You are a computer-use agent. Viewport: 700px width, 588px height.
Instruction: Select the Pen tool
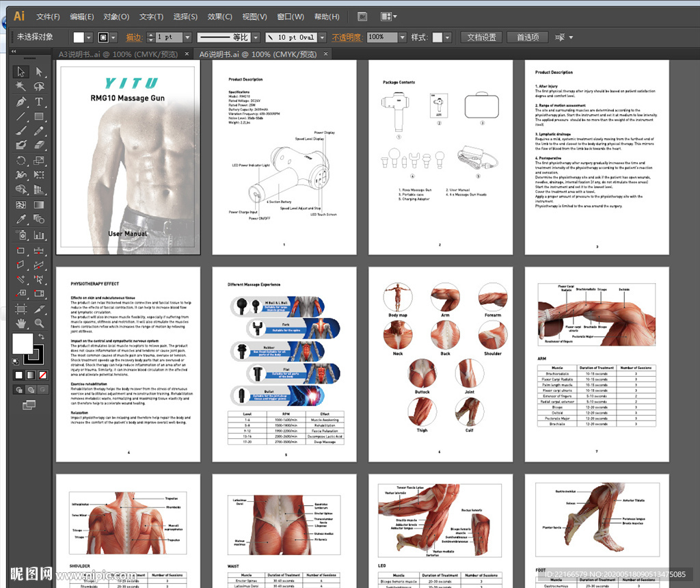[x=21, y=101]
